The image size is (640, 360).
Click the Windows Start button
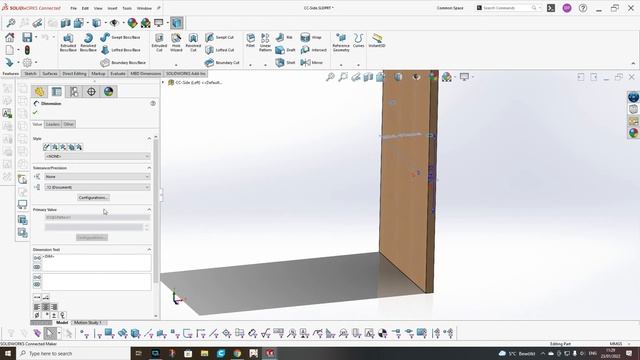(x=8, y=353)
